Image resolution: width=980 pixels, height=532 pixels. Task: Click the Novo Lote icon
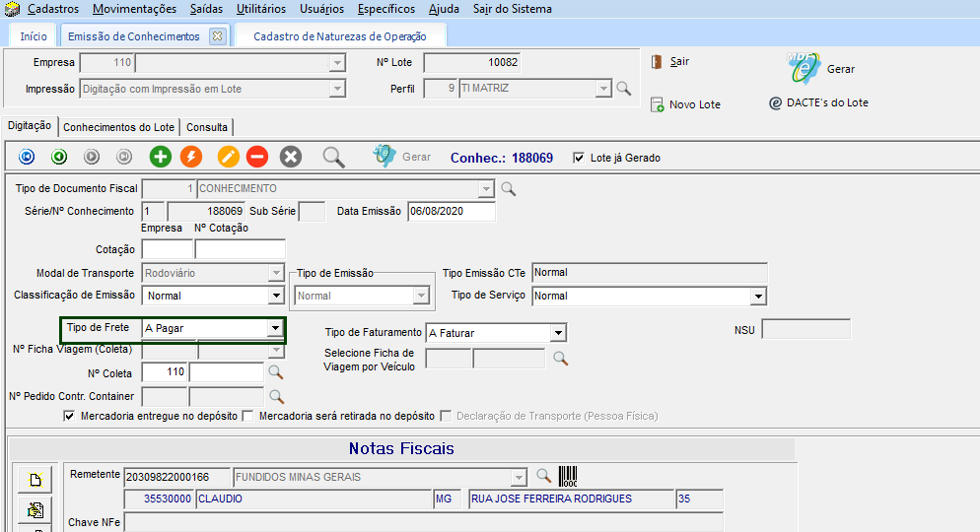click(x=657, y=104)
